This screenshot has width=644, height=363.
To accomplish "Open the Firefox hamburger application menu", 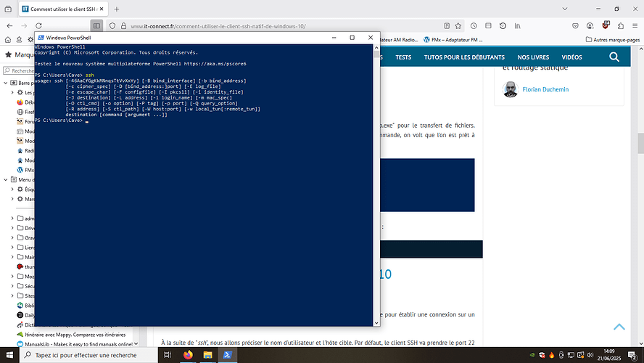I will point(635,26).
